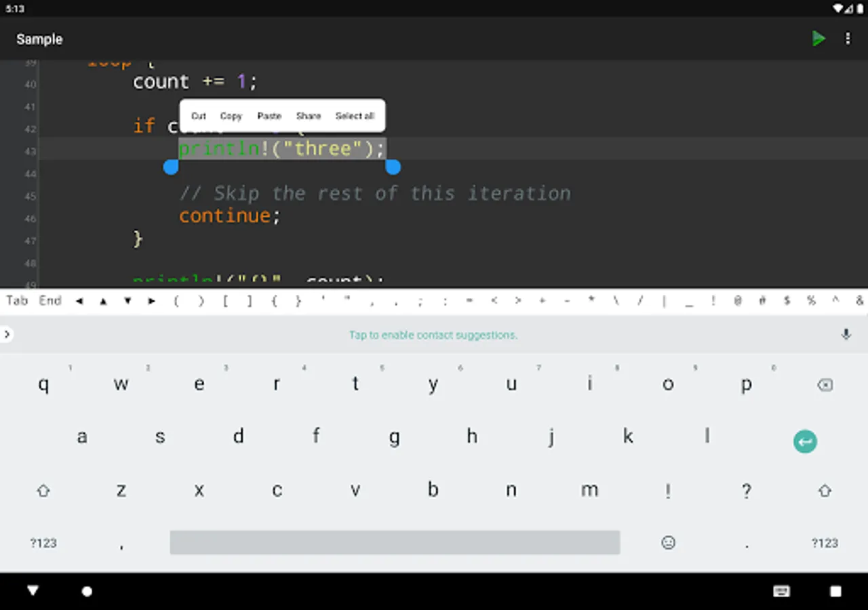Tap the q key on keyboard
This screenshot has width=868, height=610.
[43, 385]
